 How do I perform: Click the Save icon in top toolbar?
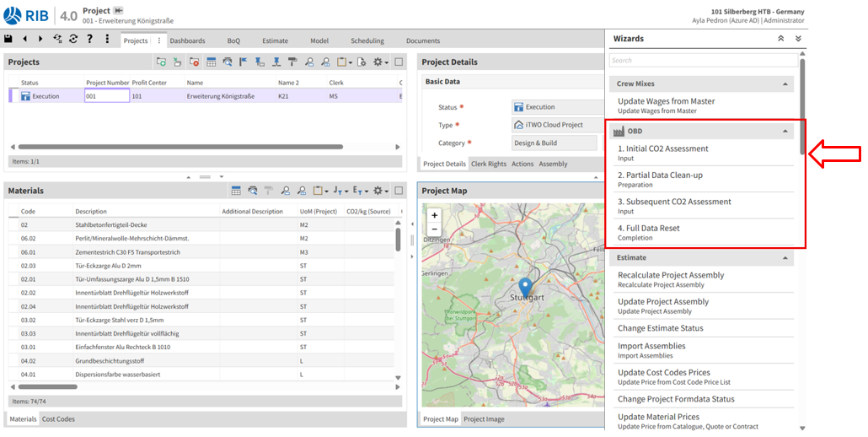pos(8,39)
